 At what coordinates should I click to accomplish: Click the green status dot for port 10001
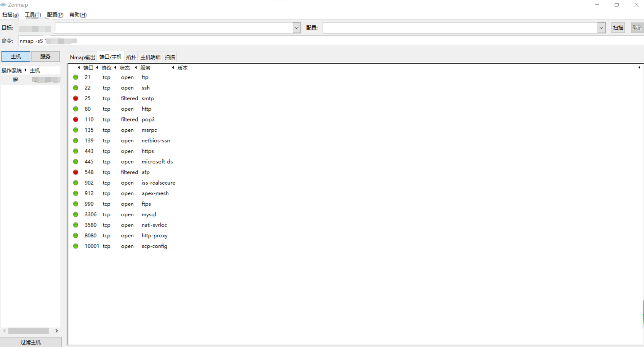(x=76, y=246)
